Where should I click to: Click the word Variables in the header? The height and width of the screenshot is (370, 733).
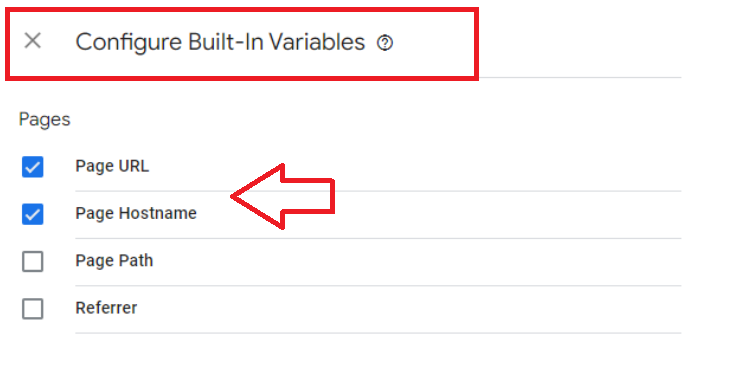(x=317, y=42)
